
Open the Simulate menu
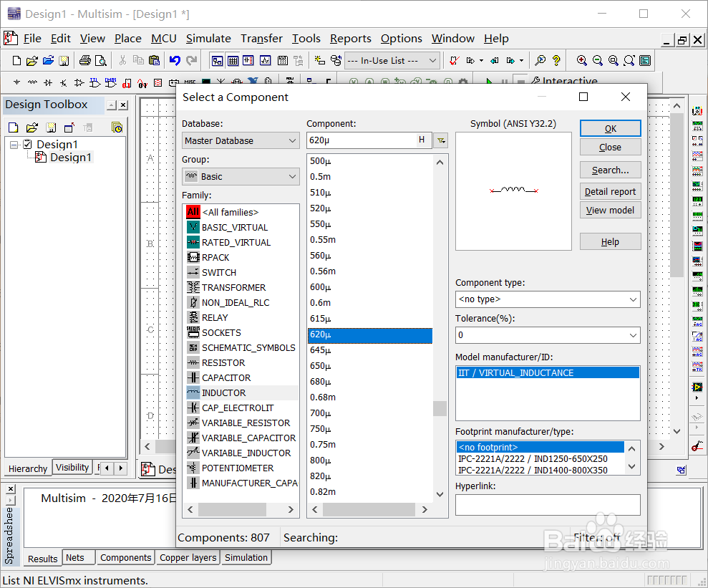point(208,39)
